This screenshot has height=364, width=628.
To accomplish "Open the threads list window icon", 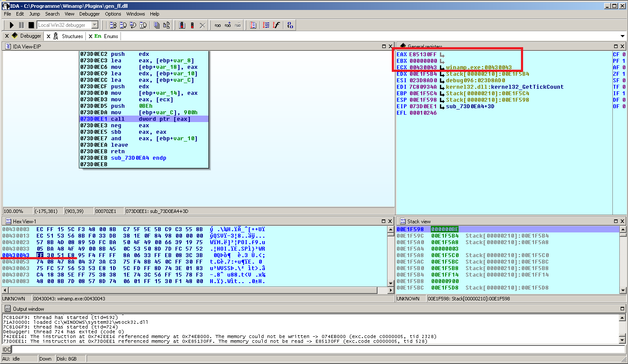I will (x=157, y=25).
